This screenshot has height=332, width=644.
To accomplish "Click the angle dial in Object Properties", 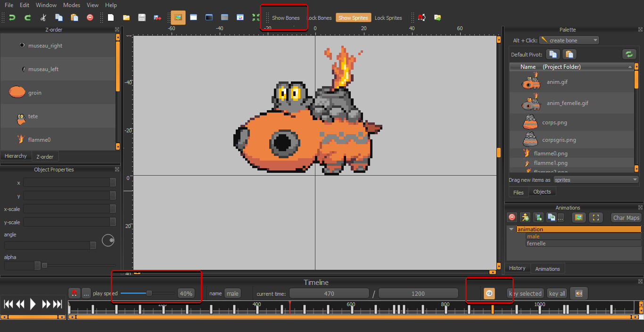I will (108, 240).
